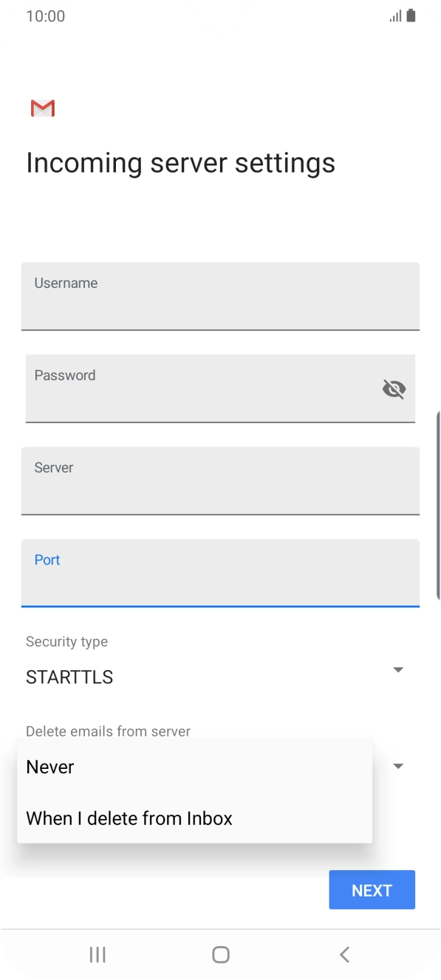This screenshot has height=980, width=441.
Task: Tap the Recents button in navigation bar
Action: point(97,954)
